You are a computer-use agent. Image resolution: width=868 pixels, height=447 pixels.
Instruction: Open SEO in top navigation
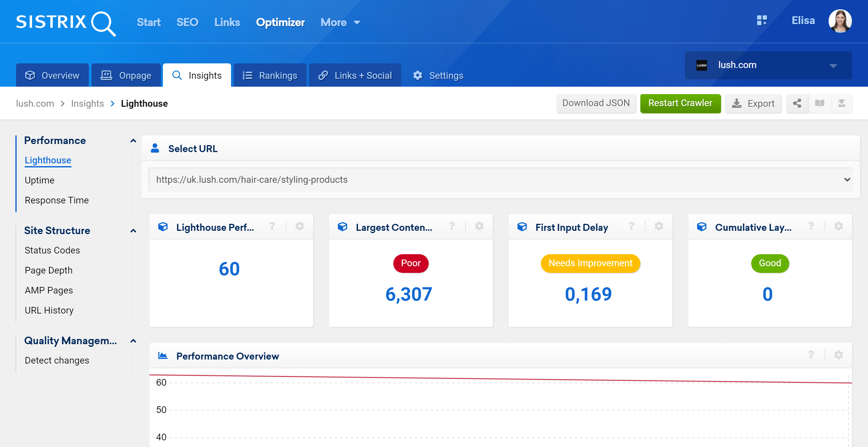pyautogui.click(x=187, y=23)
